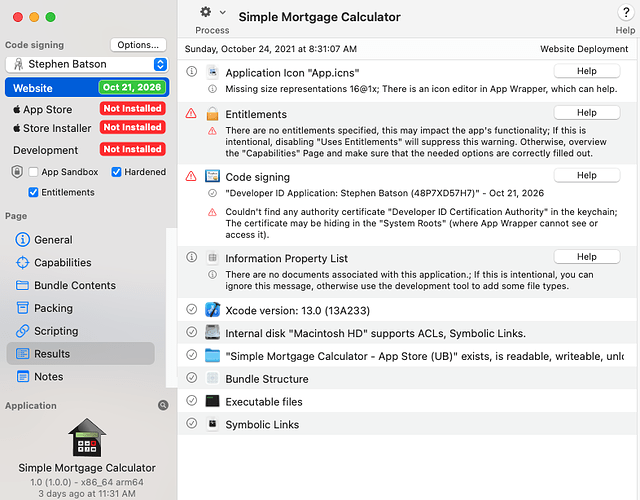
Task: Click the Macintosh HD disk icon
Action: (x=212, y=332)
